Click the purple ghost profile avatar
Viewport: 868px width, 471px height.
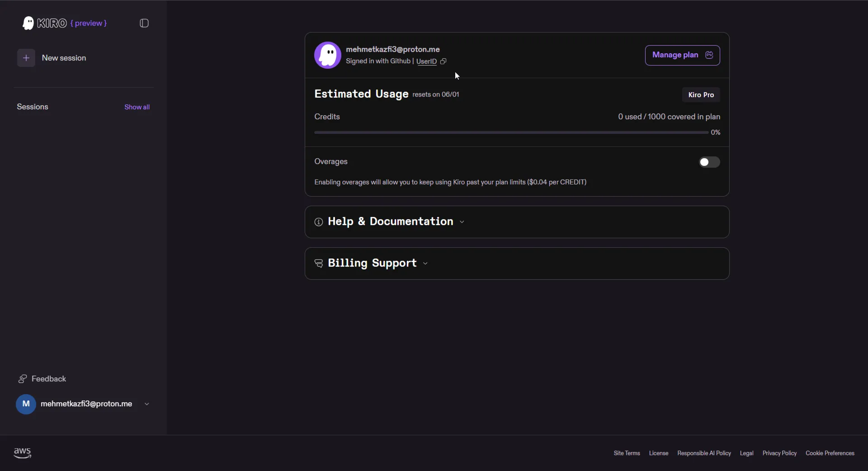pyautogui.click(x=328, y=55)
